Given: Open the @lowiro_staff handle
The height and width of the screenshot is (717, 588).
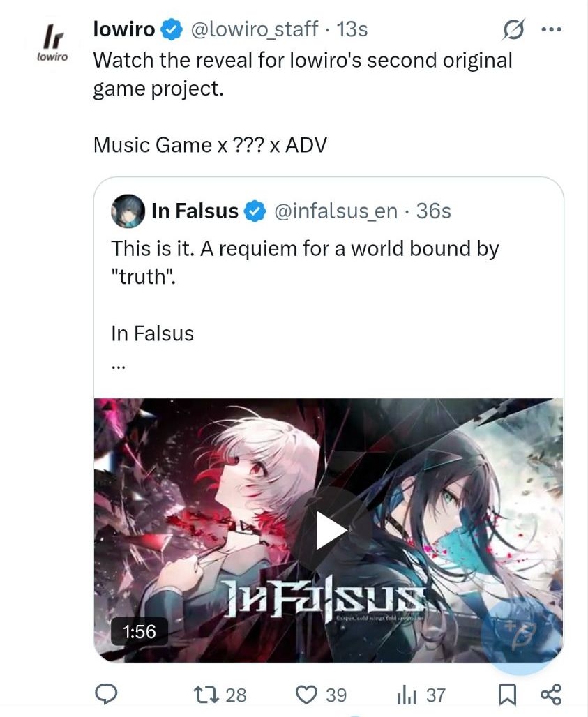Looking at the screenshot, I should 254,29.
